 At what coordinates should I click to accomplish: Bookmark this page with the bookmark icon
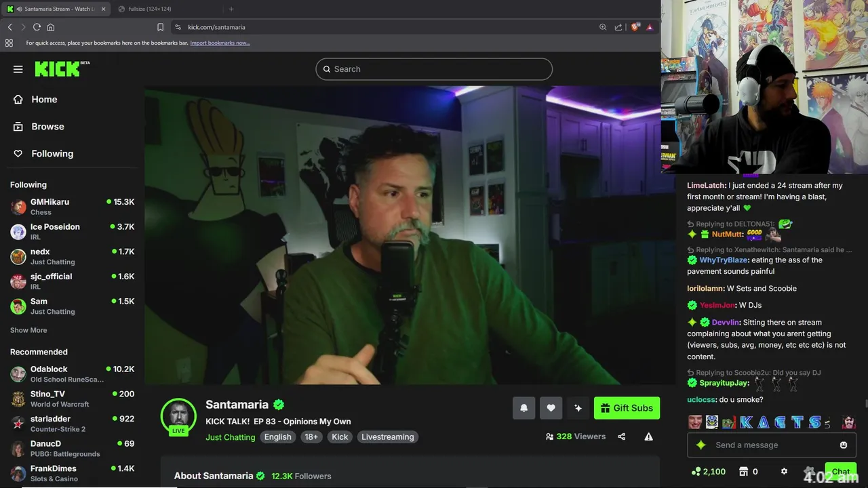pos(160,27)
